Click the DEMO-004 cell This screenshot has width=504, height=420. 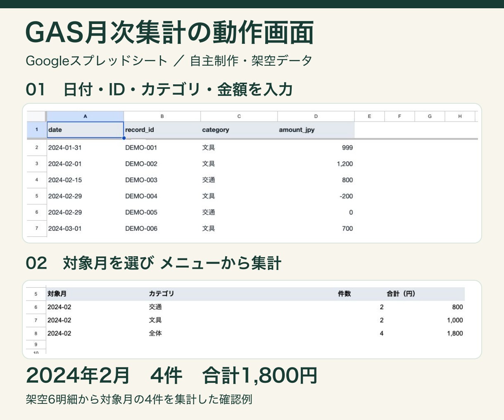tap(162, 196)
